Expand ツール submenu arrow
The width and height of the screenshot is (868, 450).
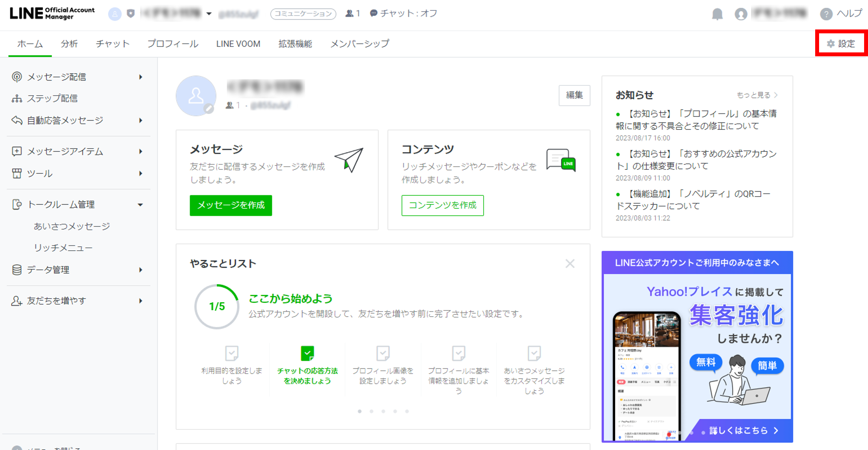click(x=141, y=174)
